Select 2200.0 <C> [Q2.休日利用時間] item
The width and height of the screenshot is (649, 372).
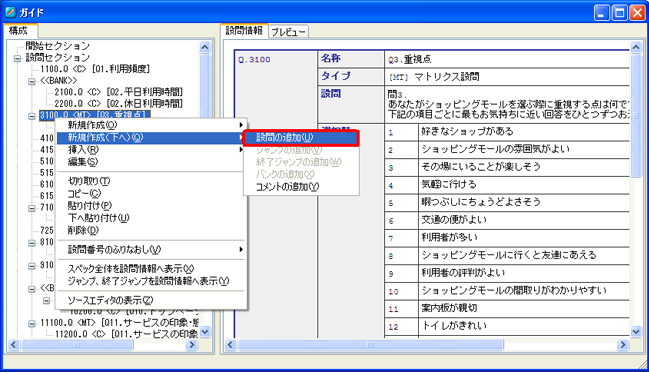pyautogui.click(x=118, y=103)
